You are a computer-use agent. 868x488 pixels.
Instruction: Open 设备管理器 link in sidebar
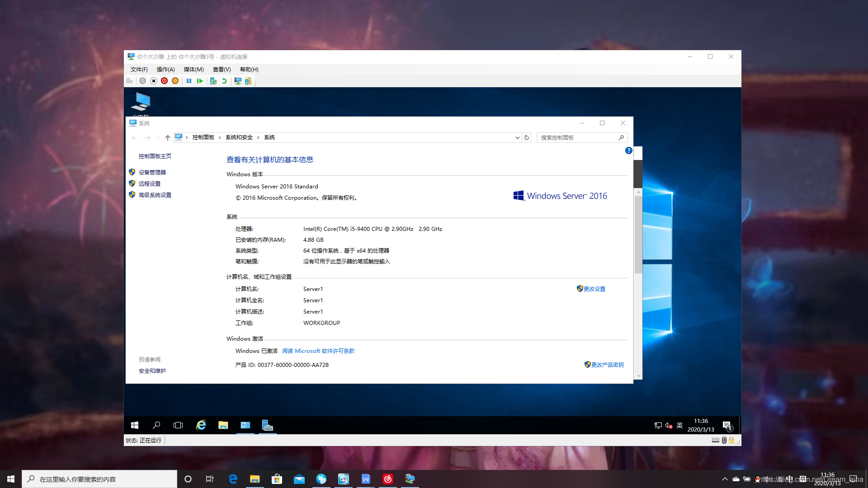(x=152, y=172)
